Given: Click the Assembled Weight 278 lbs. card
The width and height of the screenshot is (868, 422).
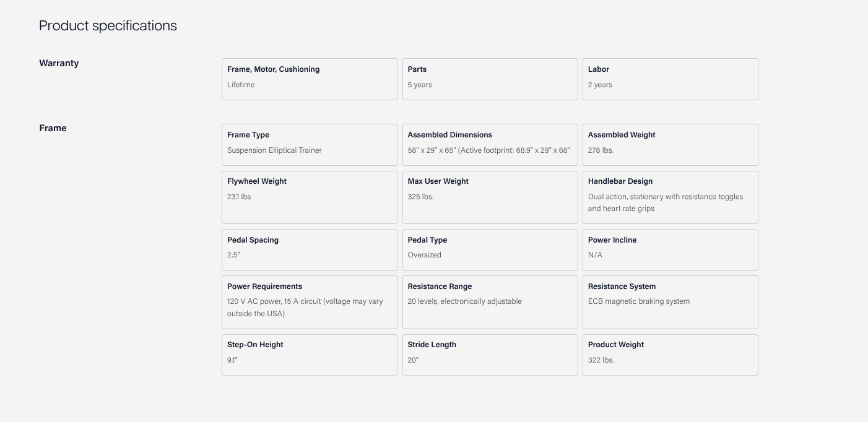Looking at the screenshot, I should coord(670,144).
